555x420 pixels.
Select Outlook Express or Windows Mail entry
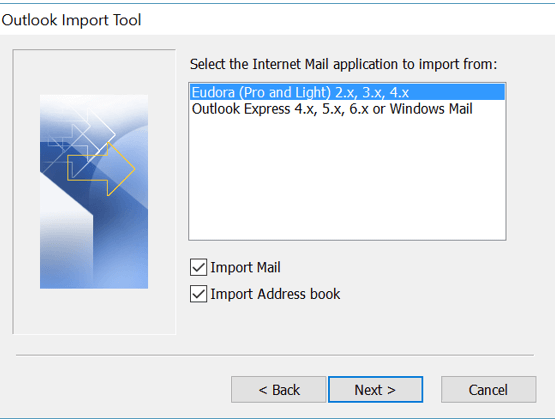347,109
